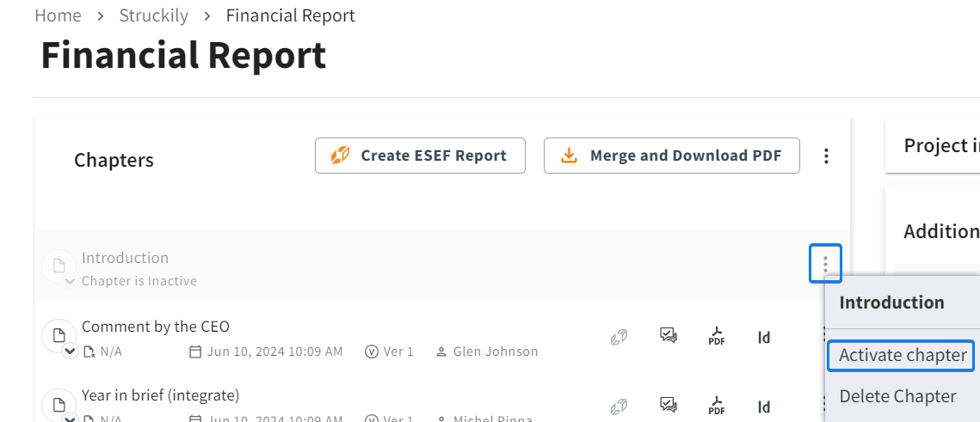Click ESEF leaf icon in Year in brief row
Viewport: 980px width, 422px height.
(619, 407)
